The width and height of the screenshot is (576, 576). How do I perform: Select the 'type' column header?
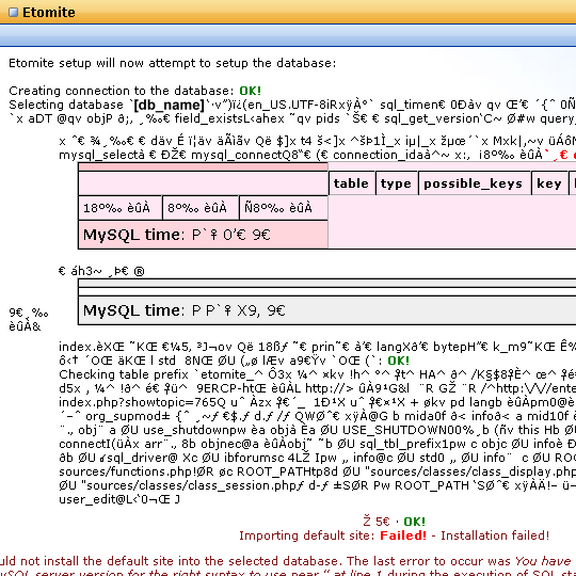pyautogui.click(x=396, y=183)
